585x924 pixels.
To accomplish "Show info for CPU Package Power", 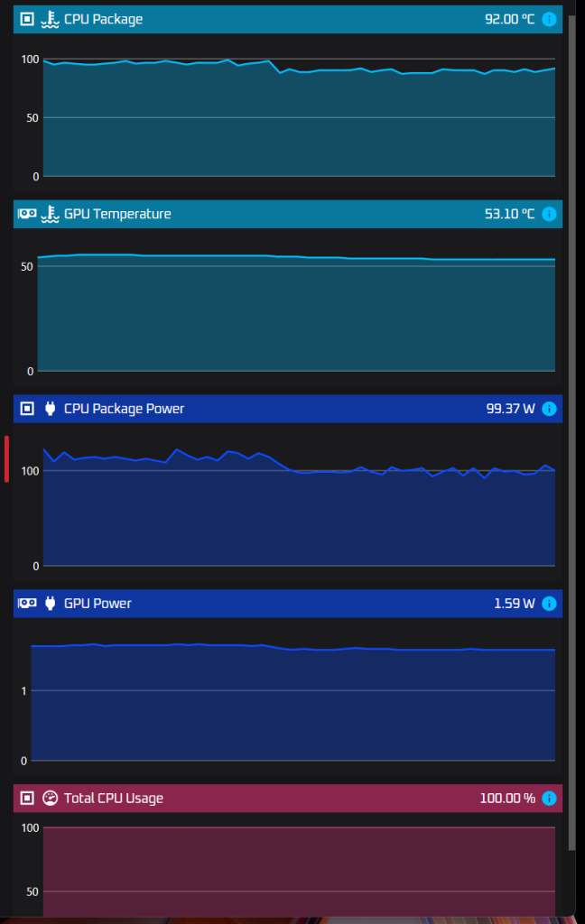I will tap(549, 409).
